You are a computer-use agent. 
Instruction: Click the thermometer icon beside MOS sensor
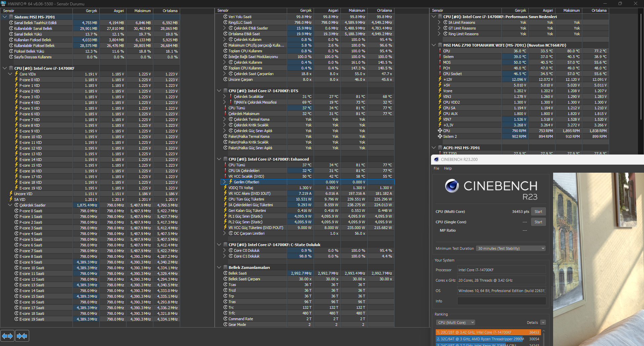(440, 62)
